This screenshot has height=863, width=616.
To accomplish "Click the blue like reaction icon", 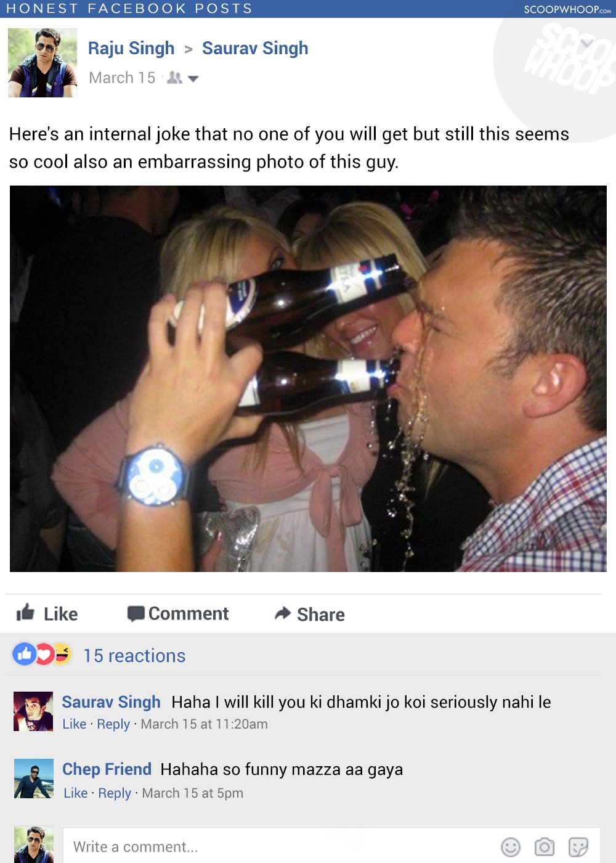I will tap(25, 654).
